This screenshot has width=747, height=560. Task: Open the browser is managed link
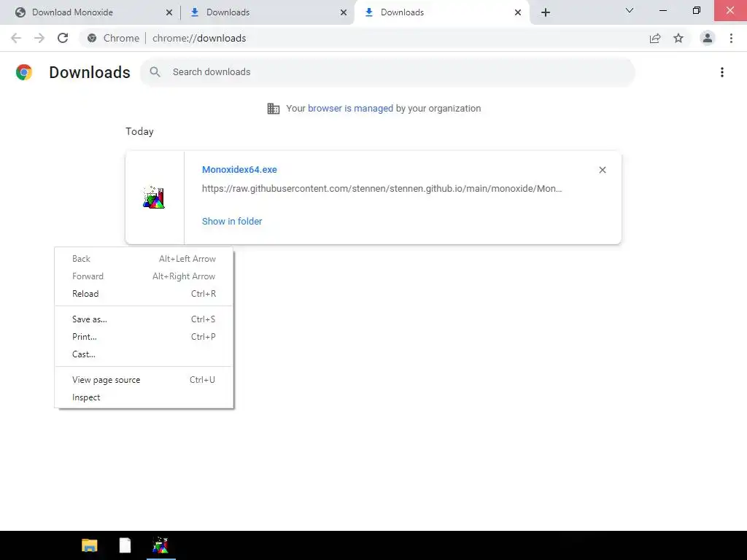(350, 109)
